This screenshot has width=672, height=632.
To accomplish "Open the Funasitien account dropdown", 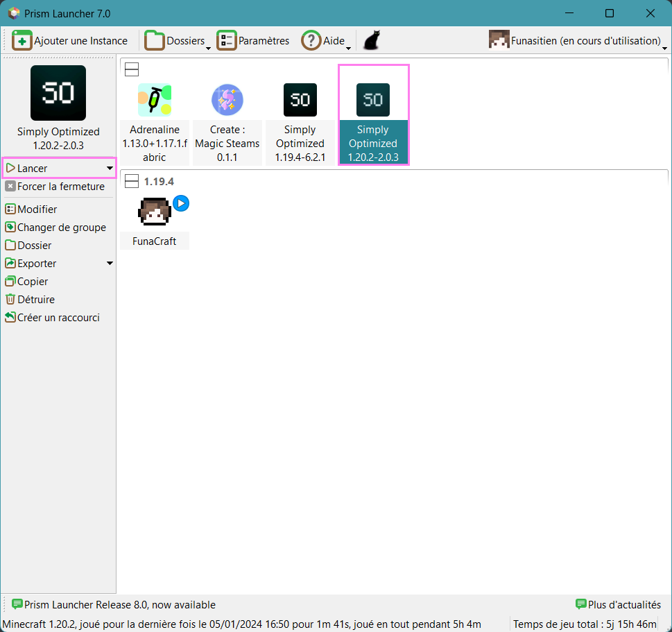I will pos(578,41).
